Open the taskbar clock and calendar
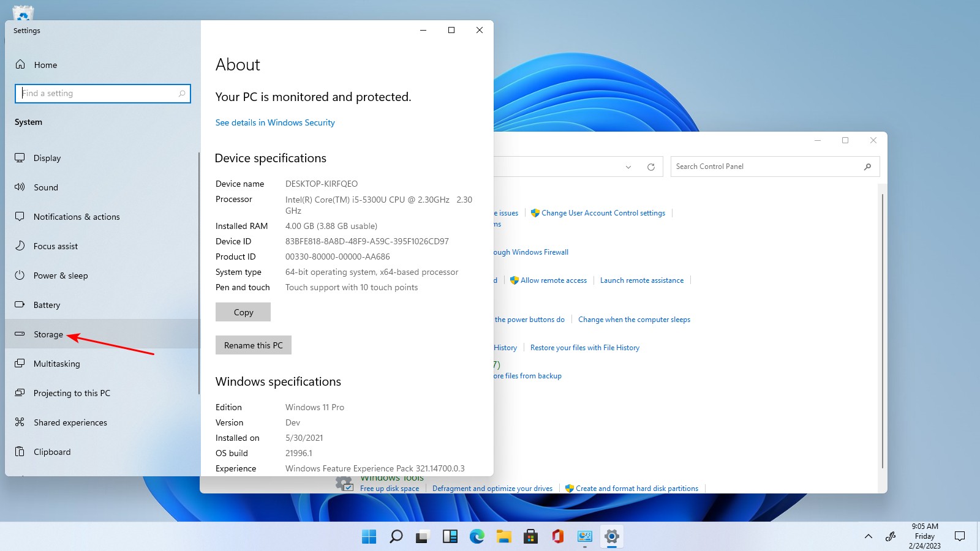The width and height of the screenshot is (980, 551). point(925,536)
